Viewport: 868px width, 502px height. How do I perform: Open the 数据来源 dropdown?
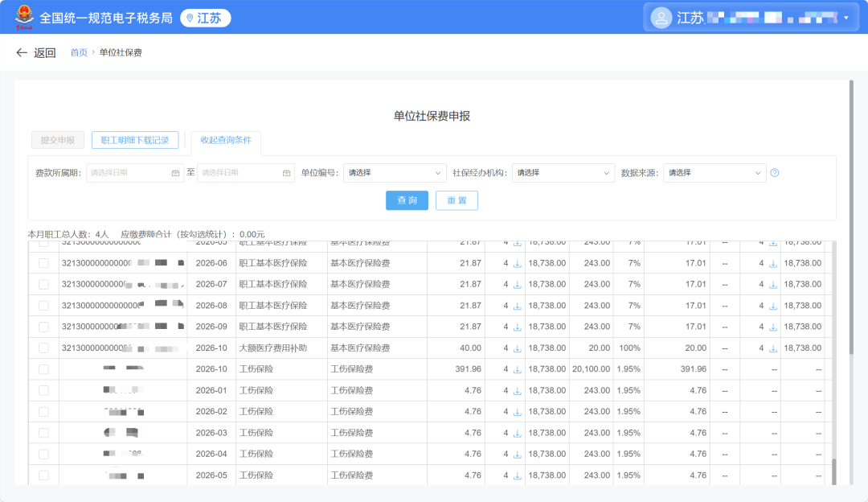point(714,173)
